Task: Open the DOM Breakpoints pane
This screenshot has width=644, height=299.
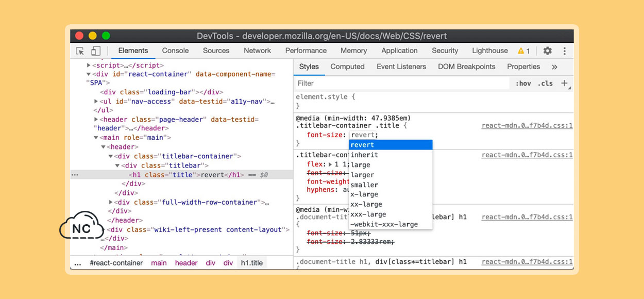Action: point(467,67)
